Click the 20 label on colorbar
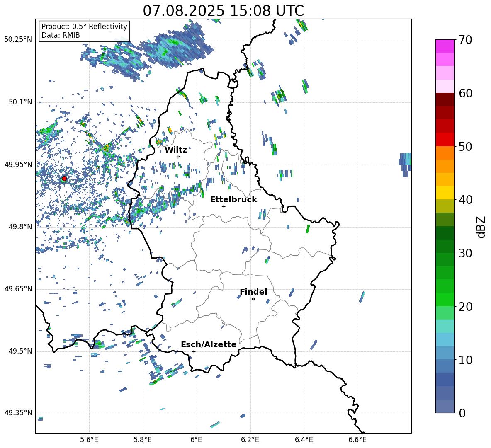Image resolution: width=491 pixels, height=448 pixels. (465, 307)
